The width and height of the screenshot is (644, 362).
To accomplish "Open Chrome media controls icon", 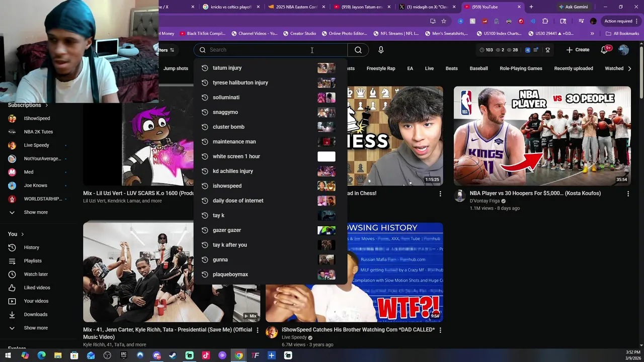I will (581, 21).
